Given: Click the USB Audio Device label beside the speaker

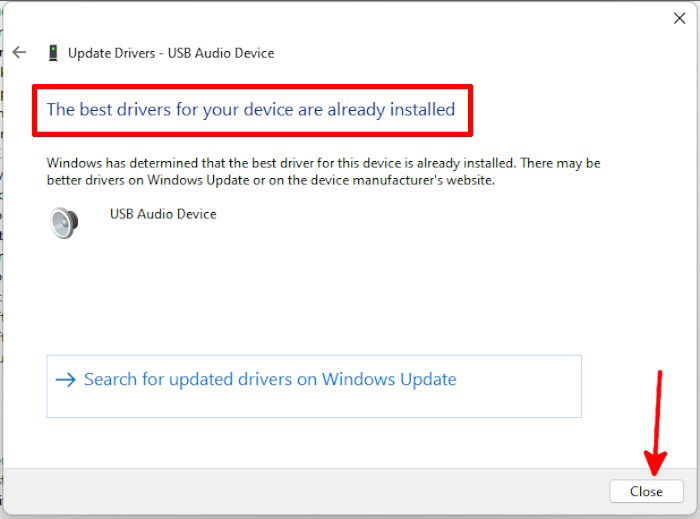Looking at the screenshot, I should click(x=163, y=214).
